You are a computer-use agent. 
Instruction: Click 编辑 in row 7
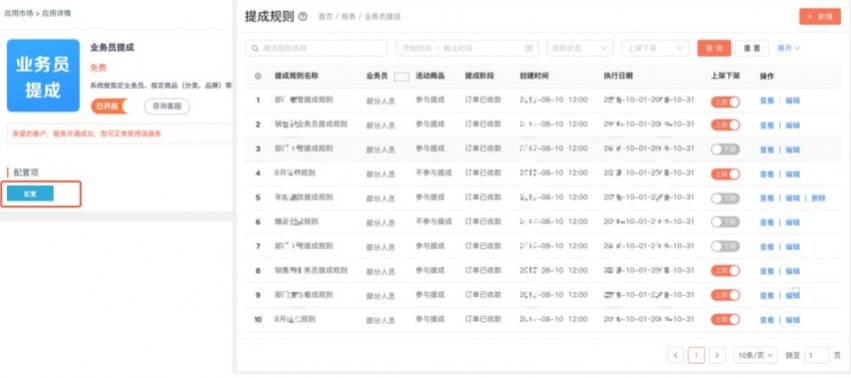(793, 247)
